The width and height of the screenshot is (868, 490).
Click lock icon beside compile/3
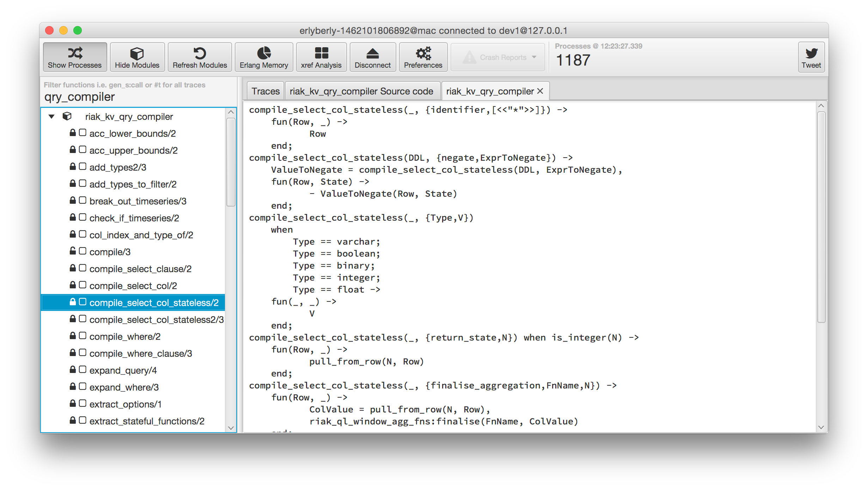73,251
